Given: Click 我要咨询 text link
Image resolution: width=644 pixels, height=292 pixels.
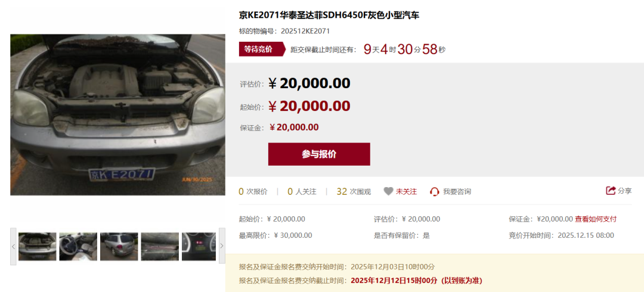Looking at the screenshot, I should coord(457,191).
